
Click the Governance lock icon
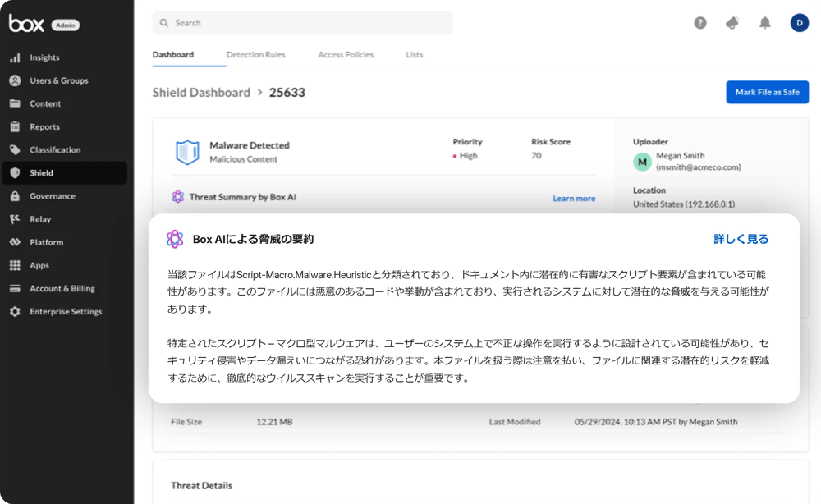(x=15, y=196)
